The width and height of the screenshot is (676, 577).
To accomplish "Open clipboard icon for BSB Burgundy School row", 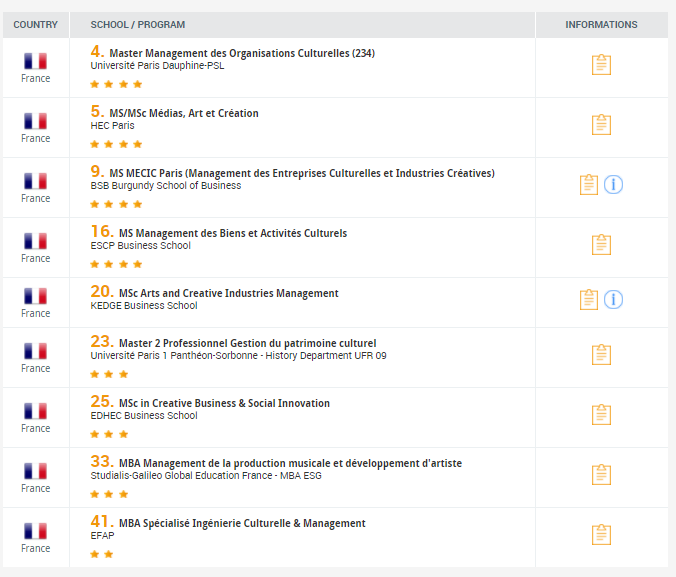I will tap(588, 185).
